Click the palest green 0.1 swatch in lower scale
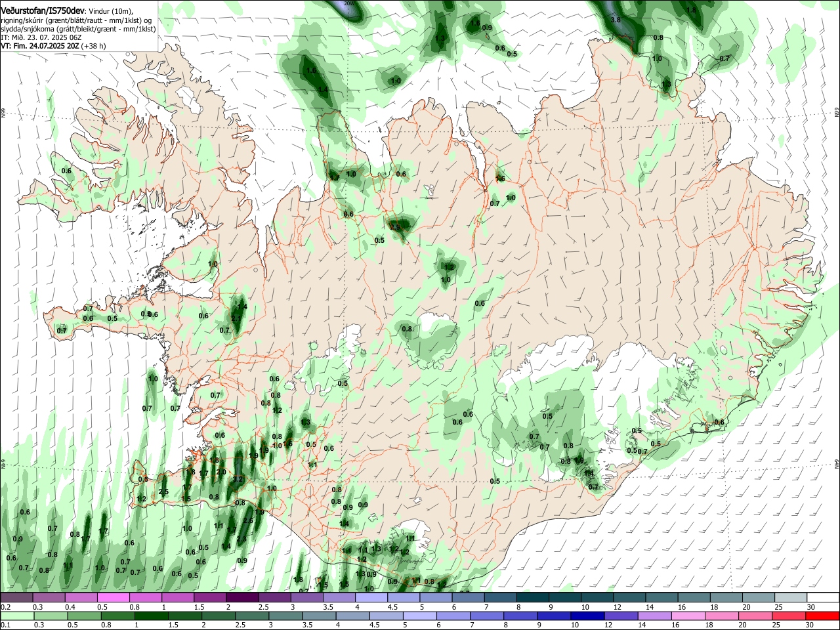The image size is (840, 630). [x=16, y=616]
